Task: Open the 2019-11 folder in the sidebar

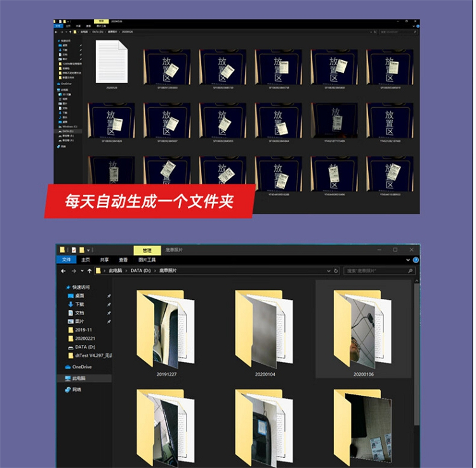Action: tap(83, 330)
